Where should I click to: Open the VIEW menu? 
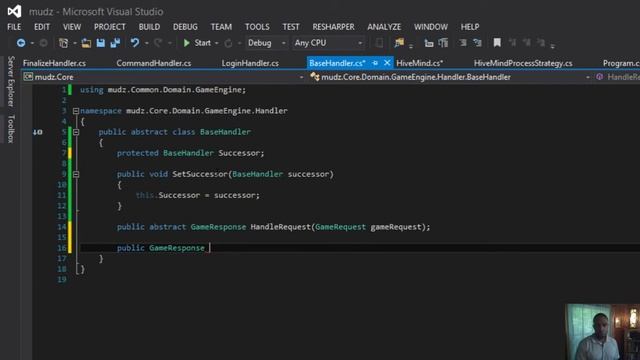(72, 27)
